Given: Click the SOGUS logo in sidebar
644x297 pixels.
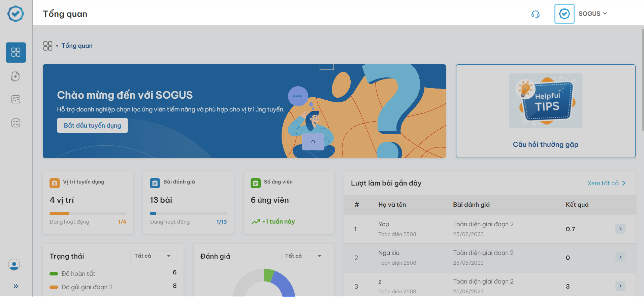Looking at the screenshot, I should pyautogui.click(x=16, y=14).
